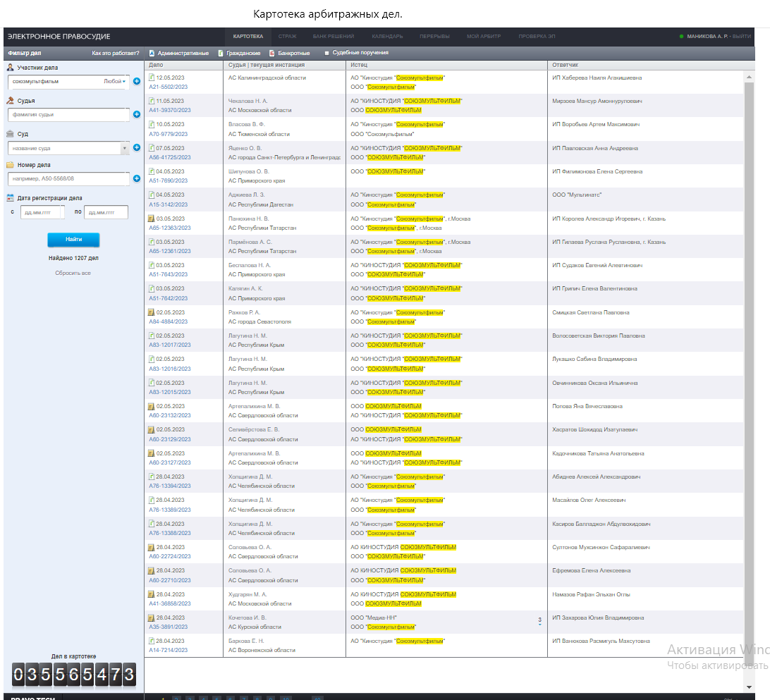Viewport: 770px width, 700px height.
Task: Click the case type icon of A51-7643/2023
Action: (x=152, y=265)
